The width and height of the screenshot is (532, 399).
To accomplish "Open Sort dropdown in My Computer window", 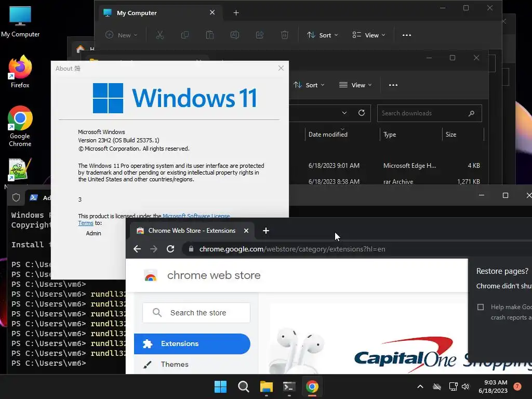I will (x=322, y=35).
